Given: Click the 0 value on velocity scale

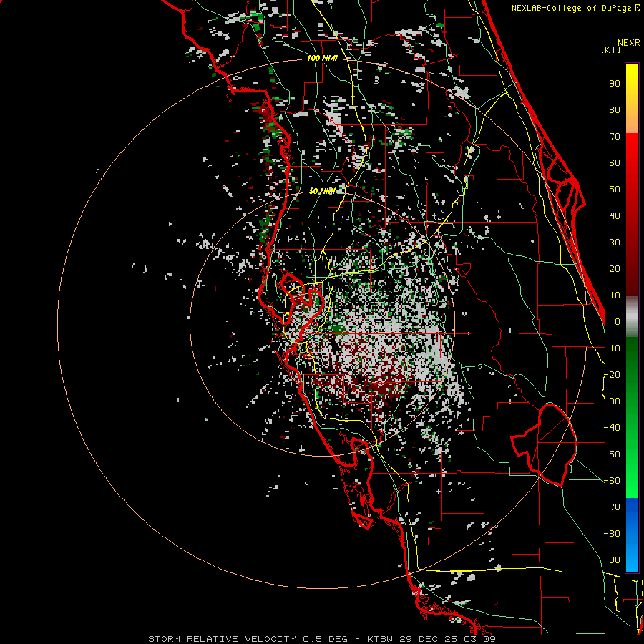Looking at the screenshot, I should 618,322.
